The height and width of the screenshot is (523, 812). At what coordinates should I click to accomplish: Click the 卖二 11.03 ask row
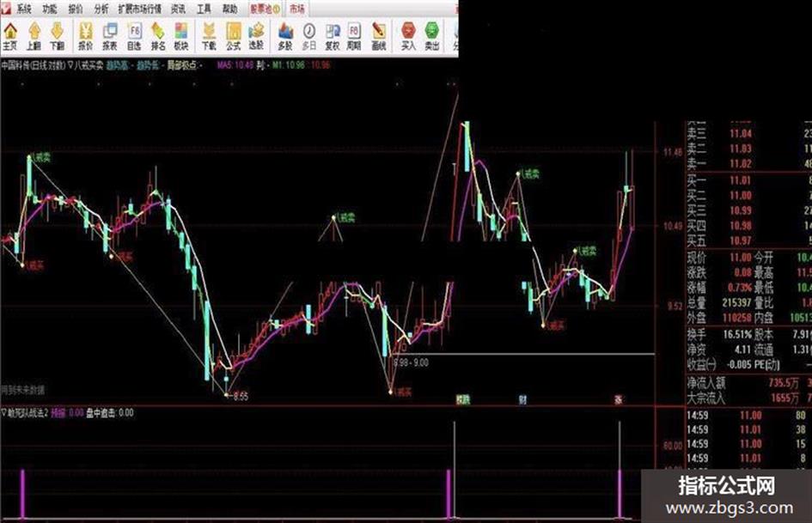coord(748,149)
